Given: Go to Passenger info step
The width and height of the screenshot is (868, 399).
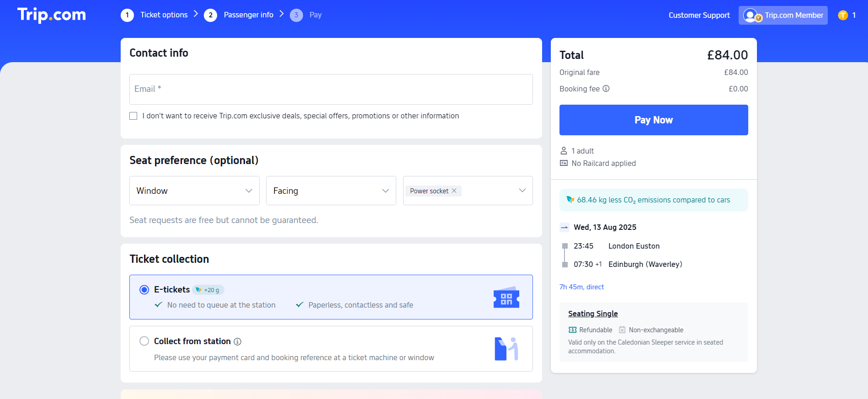Looking at the screenshot, I should coord(249,15).
